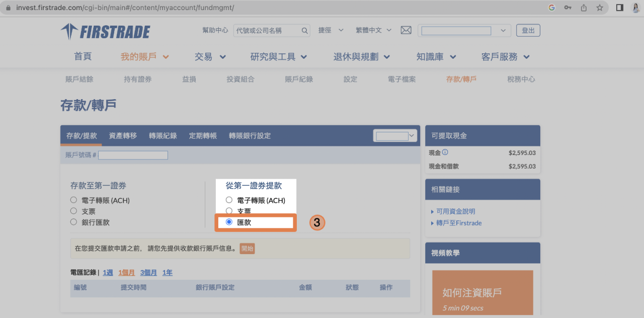Click the magnifier icon in the symbol search box

coord(305,30)
